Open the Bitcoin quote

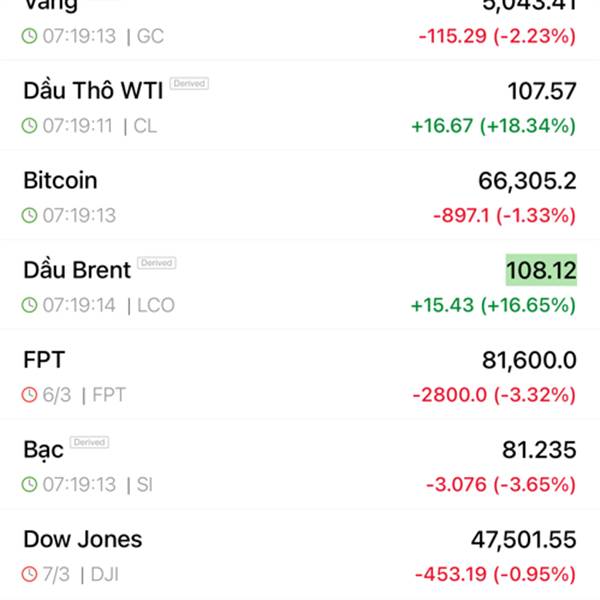click(60, 180)
